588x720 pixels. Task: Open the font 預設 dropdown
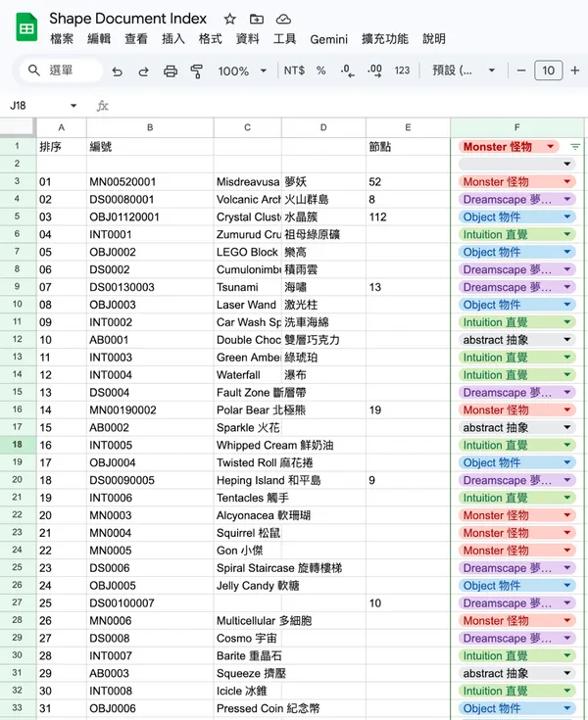[x=464, y=71]
